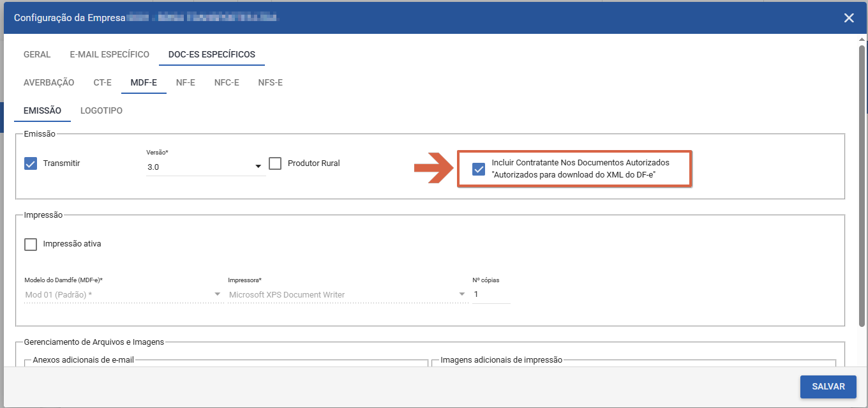
Task: Click the vertical scrollbar thumb
Action: [x=862, y=185]
